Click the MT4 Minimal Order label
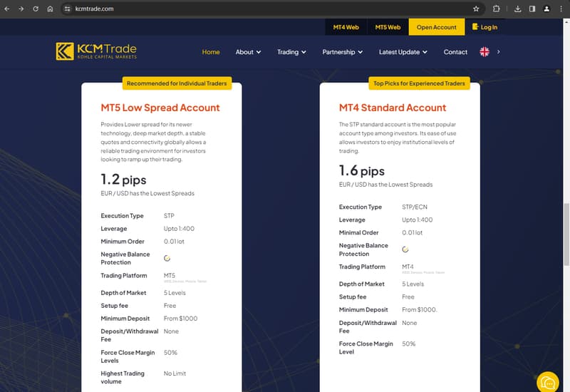The image size is (570, 392). tap(359, 233)
